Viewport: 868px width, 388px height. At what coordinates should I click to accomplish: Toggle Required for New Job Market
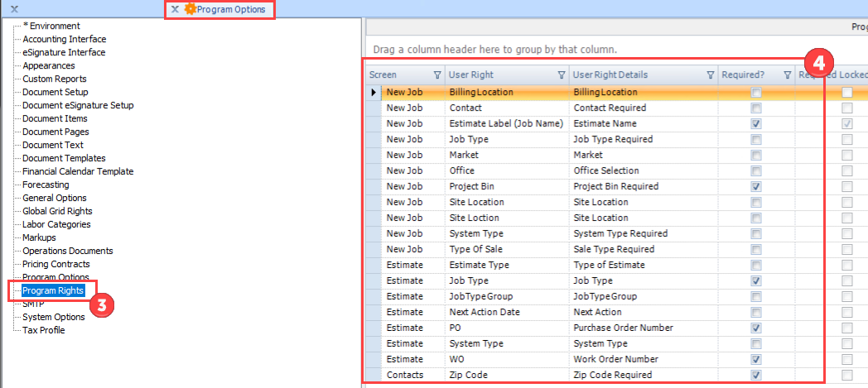(x=755, y=156)
